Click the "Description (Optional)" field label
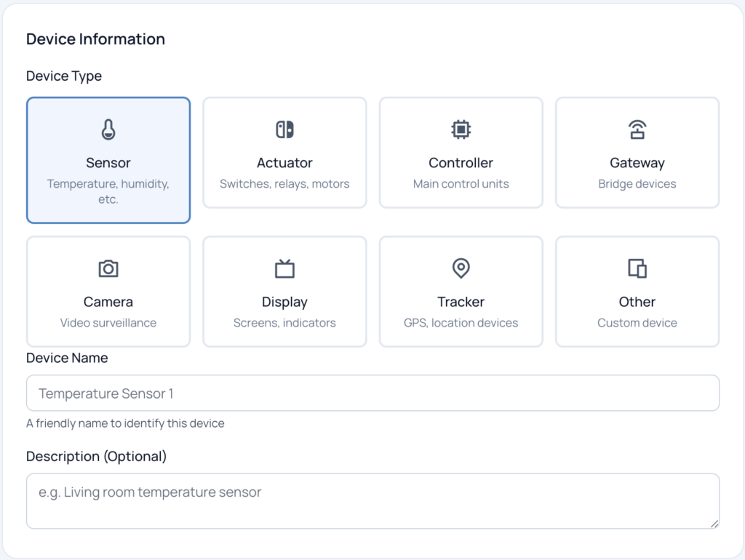This screenshot has height=560, width=745. pos(96,457)
